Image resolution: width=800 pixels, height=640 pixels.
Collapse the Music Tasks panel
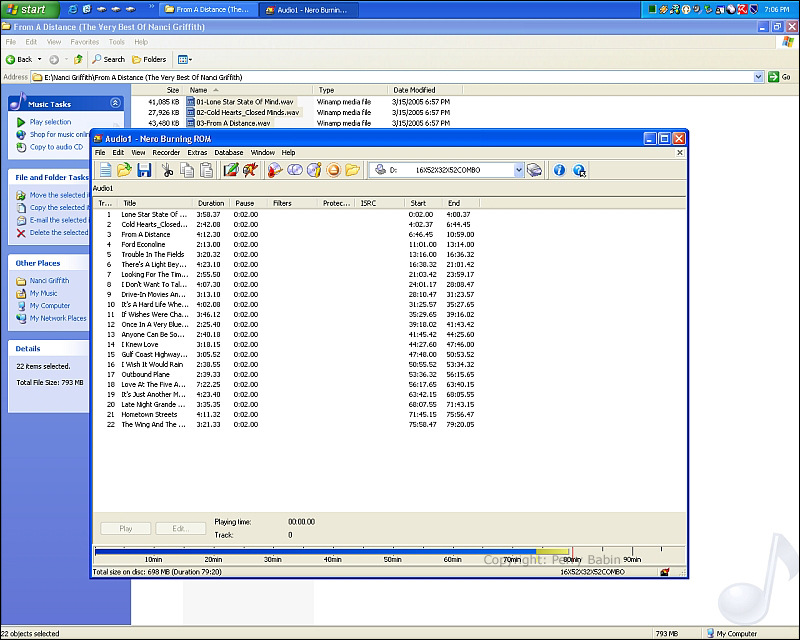tap(115, 103)
